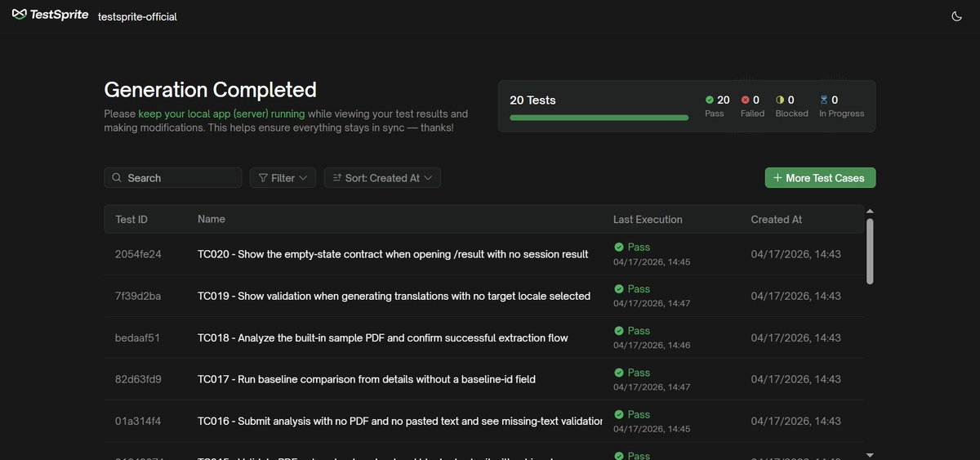The width and height of the screenshot is (980, 460).
Task: Click the Pass check icon for TC018
Action: pos(619,330)
